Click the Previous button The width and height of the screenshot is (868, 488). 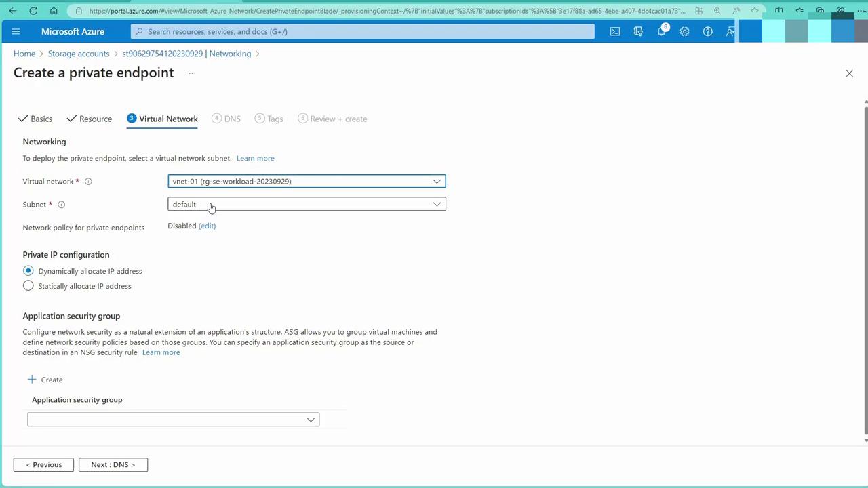[x=43, y=465]
